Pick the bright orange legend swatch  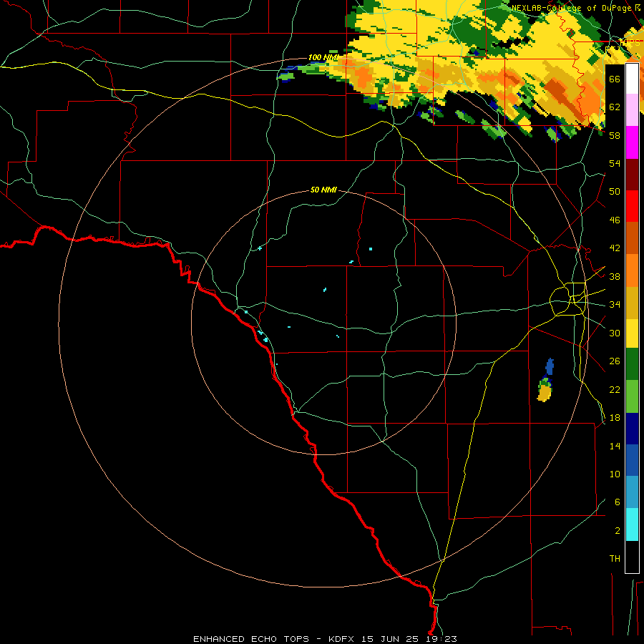click(632, 270)
